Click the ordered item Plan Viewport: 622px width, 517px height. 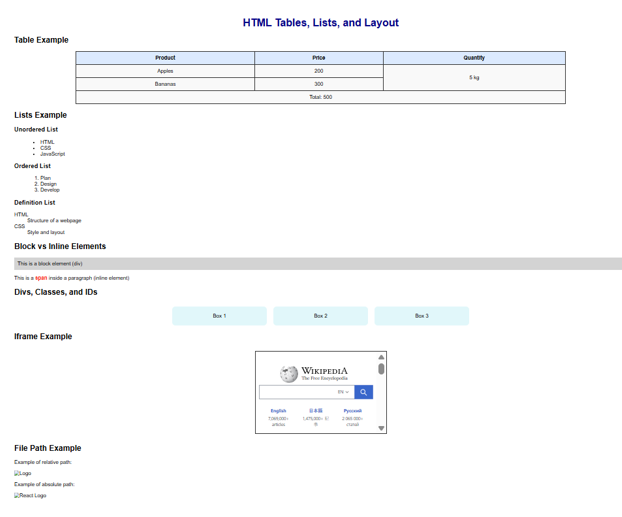pyautogui.click(x=46, y=178)
